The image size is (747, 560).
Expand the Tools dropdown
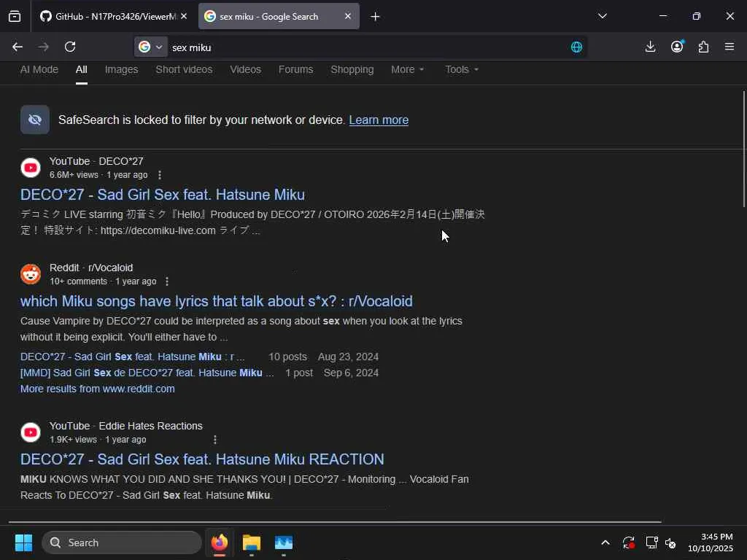(x=462, y=69)
